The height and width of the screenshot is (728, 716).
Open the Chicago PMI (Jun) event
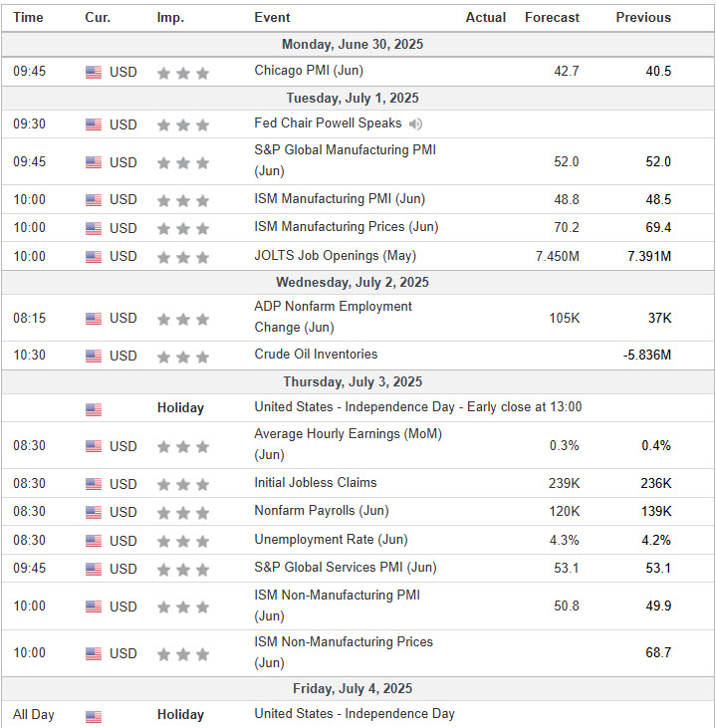309,71
